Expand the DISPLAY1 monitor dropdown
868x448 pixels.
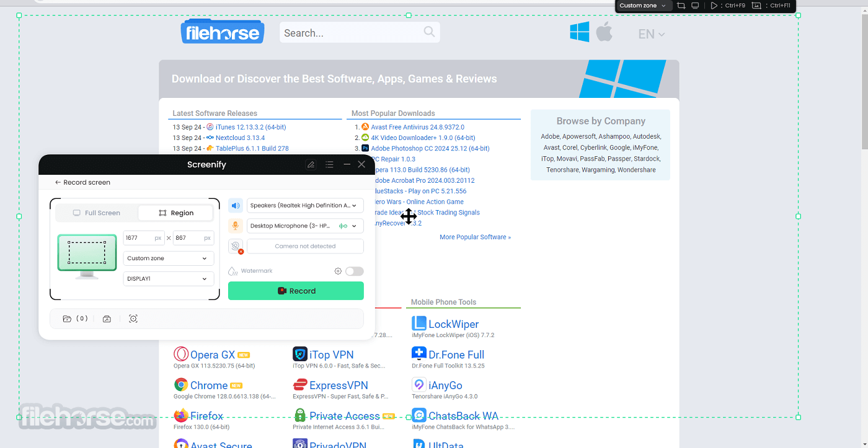pyautogui.click(x=169, y=279)
